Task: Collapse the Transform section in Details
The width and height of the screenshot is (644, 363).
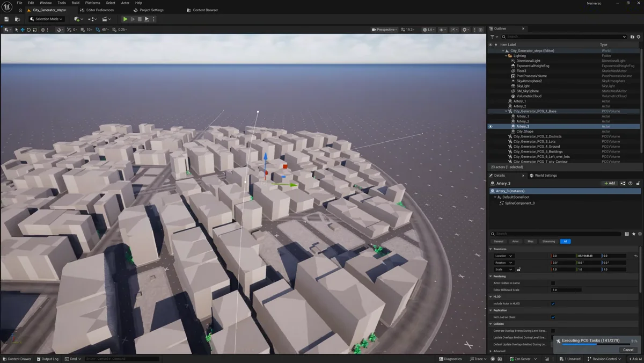Action: click(491, 249)
